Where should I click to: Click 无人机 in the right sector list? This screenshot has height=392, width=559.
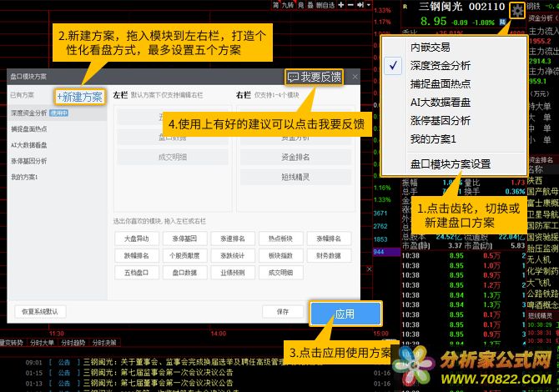click(x=539, y=259)
